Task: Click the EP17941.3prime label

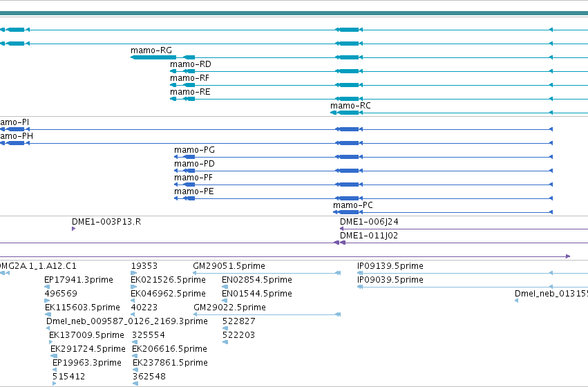Action: (x=78, y=280)
